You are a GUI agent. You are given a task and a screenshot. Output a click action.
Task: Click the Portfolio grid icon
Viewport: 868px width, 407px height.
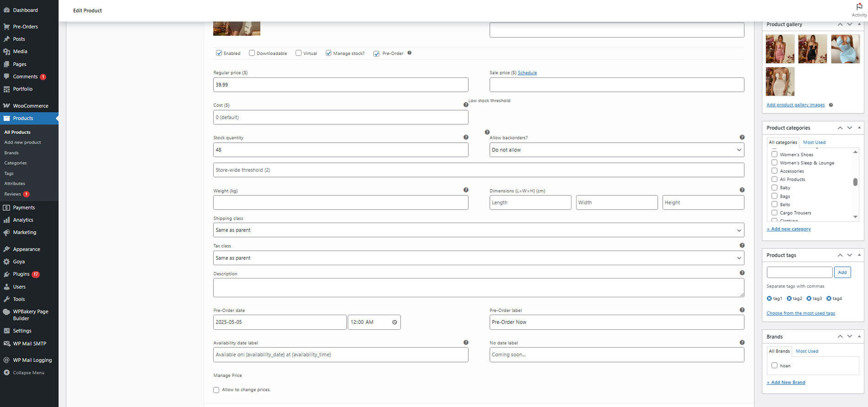click(6, 89)
